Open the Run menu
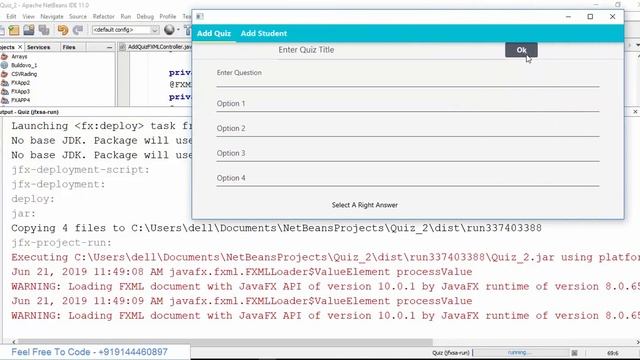Image resolution: width=640 pixels, height=360 pixels. pyautogui.click(x=126, y=16)
